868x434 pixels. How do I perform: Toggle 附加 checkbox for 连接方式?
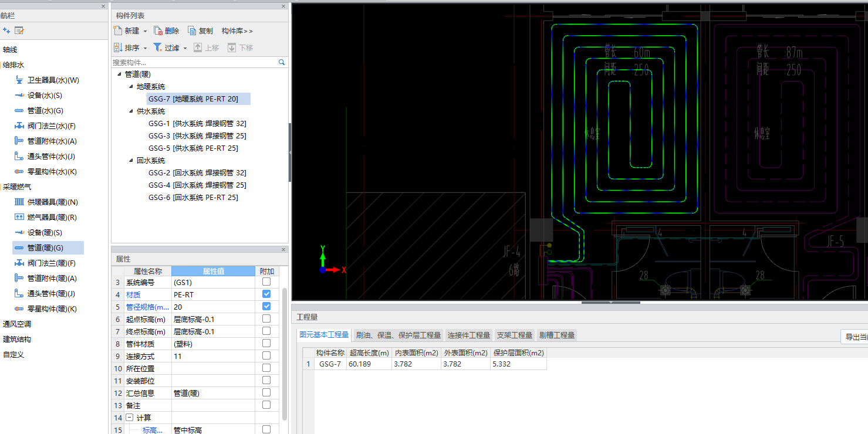[266, 355]
